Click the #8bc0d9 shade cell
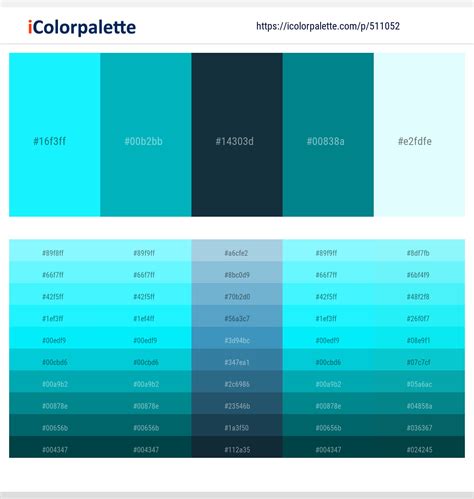 [237, 273]
